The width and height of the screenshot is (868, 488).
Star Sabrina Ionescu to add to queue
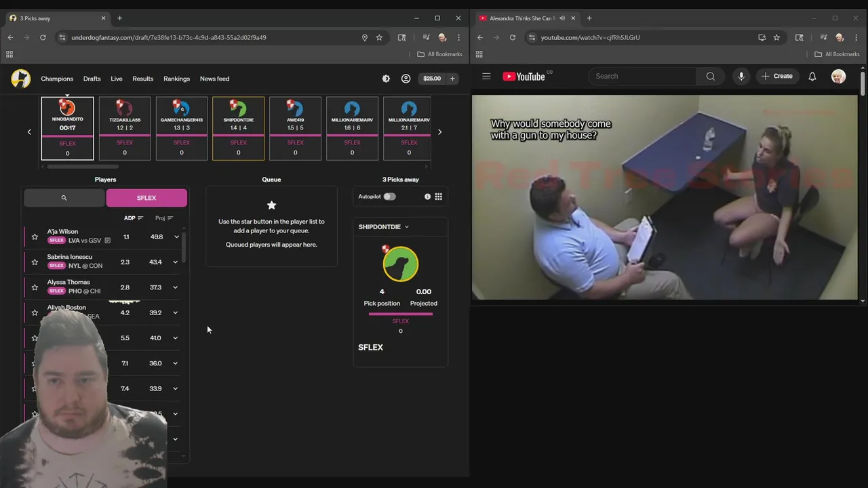coord(35,262)
